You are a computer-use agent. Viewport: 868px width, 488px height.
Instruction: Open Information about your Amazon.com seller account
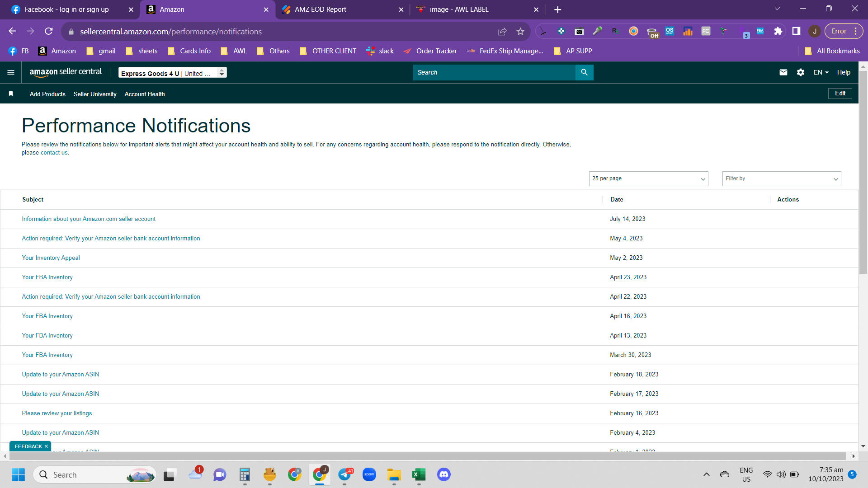point(89,219)
